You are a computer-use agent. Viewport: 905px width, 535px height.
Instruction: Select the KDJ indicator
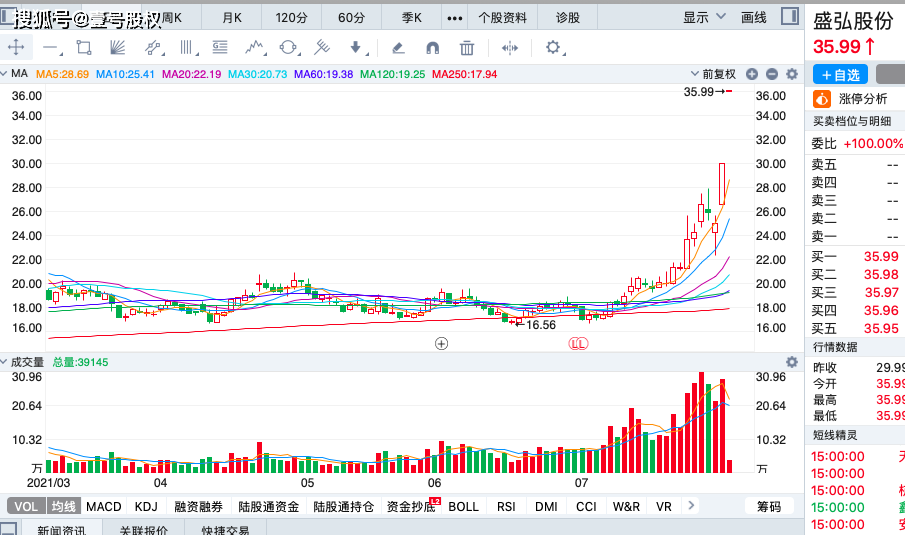[x=146, y=506]
